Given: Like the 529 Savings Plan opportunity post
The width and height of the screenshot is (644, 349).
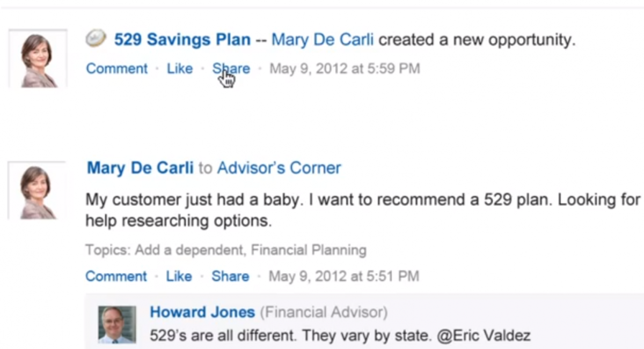Looking at the screenshot, I should point(179,68).
